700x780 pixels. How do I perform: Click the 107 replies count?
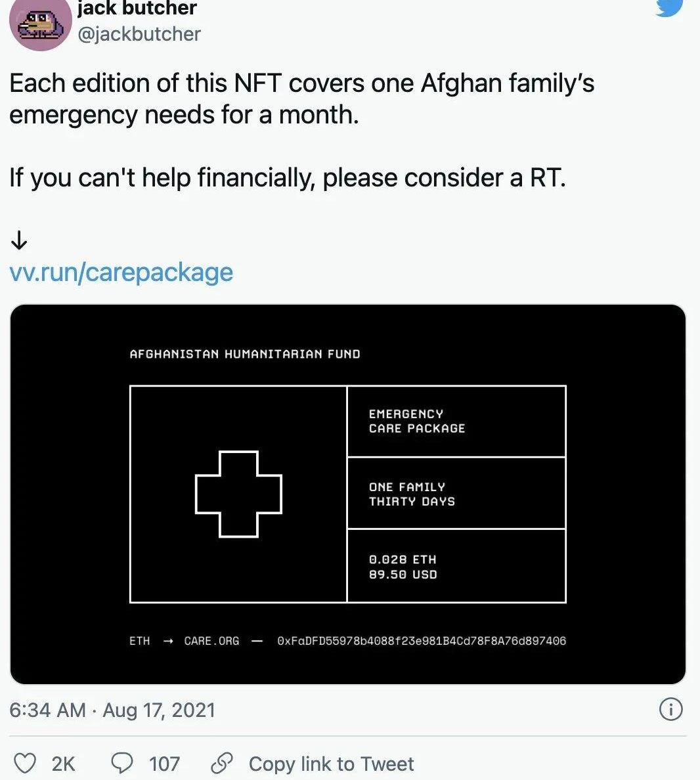click(164, 764)
